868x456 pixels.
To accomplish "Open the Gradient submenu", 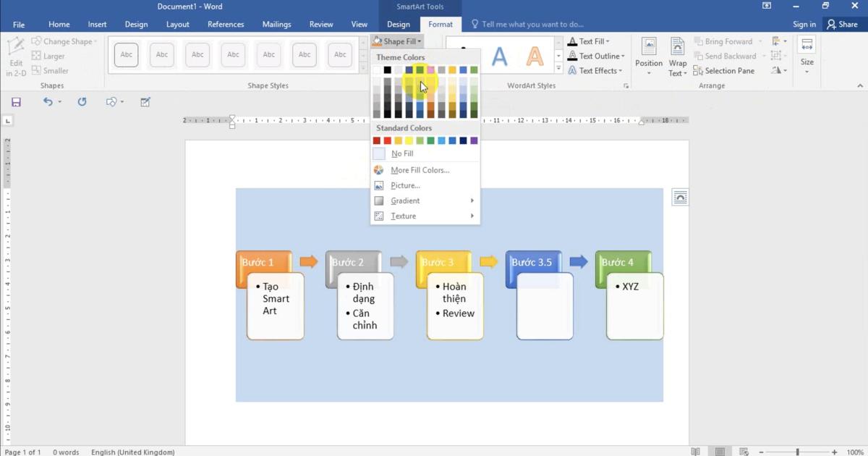I will pyautogui.click(x=425, y=200).
